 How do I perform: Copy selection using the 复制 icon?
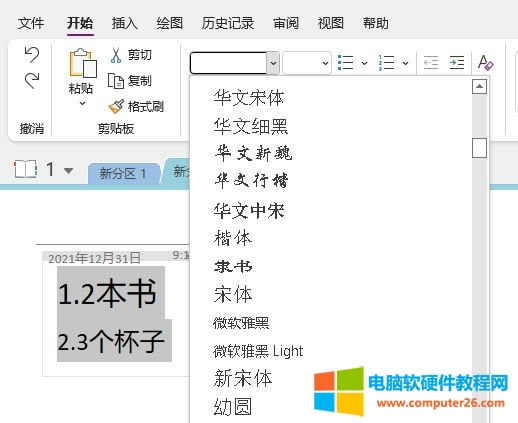(x=116, y=81)
